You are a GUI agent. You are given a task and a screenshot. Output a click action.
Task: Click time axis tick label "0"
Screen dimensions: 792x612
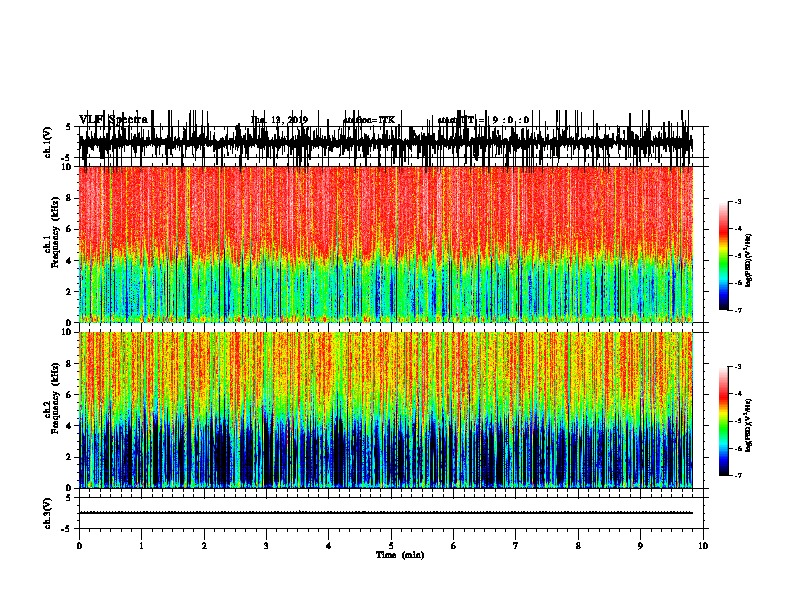(x=79, y=546)
